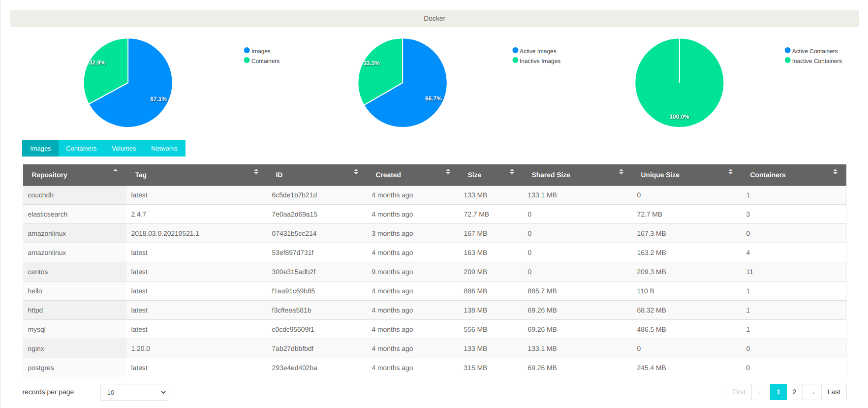This screenshot has height=408, width=868.
Task: Go to pagination page 2
Action: click(x=794, y=392)
